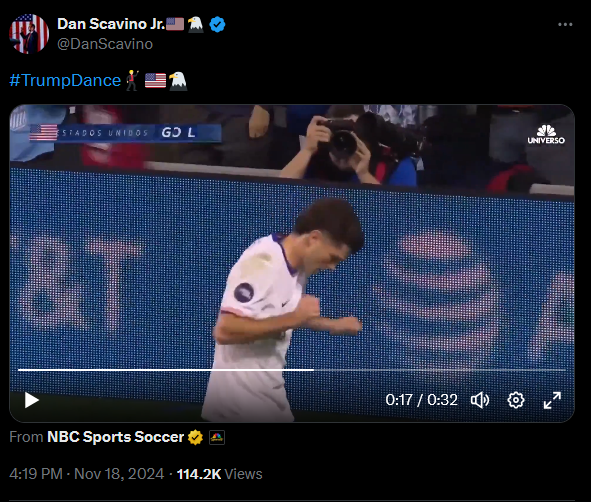This screenshot has height=502, width=591.
Task: Click the NBC peacock affiliate badge
Action: tap(217, 438)
